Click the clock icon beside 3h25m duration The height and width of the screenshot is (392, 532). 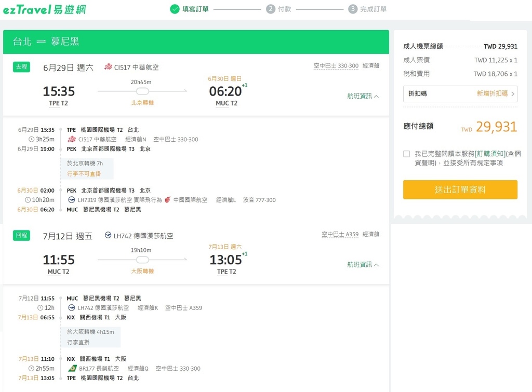(x=31, y=139)
